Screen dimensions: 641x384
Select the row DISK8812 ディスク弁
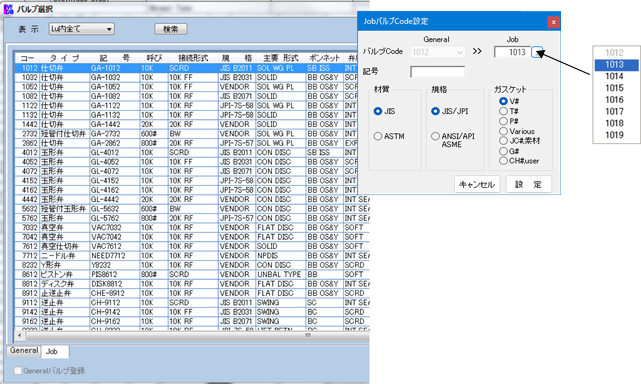tap(192, 284)
